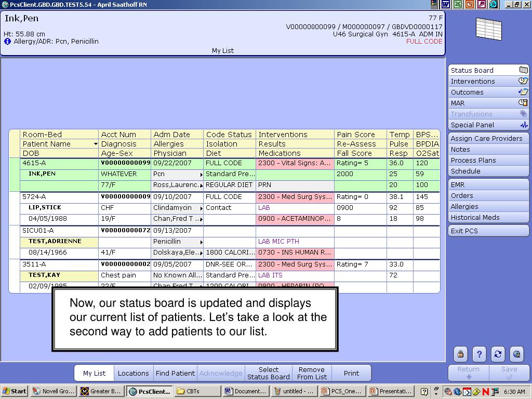The width and height of the screenshot is (532, 399).
Task: Click the blue allergy info icon
Action: click(8, 42)
